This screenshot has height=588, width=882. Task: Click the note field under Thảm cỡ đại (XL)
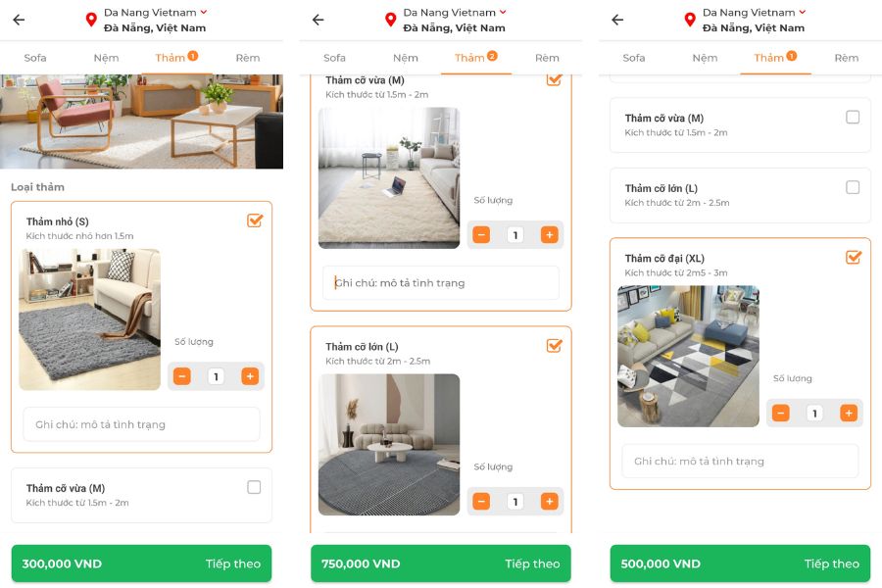click(x=740, y=461)
